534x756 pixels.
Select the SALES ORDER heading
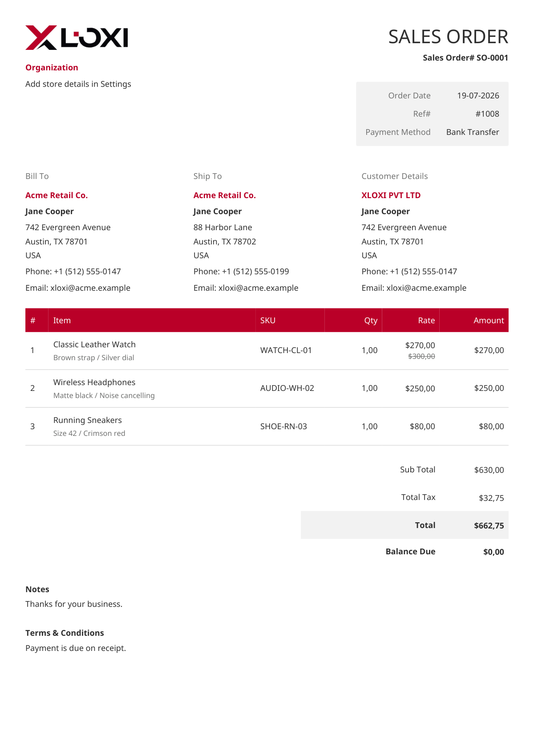click(x=448, y=37)
